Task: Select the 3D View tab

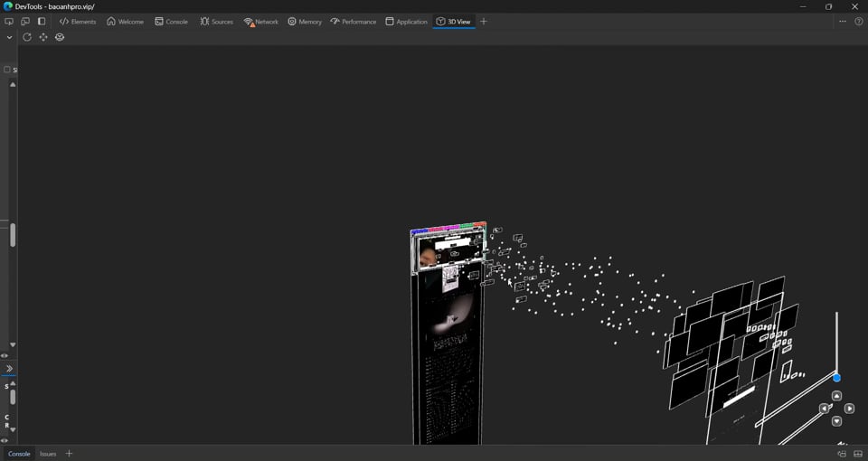Action: (453, 22)
